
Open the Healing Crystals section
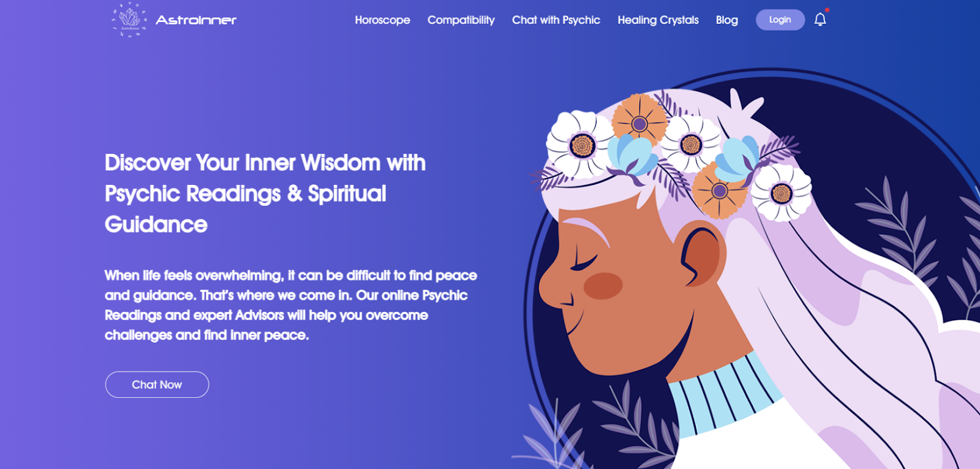(x=658, y=20)
